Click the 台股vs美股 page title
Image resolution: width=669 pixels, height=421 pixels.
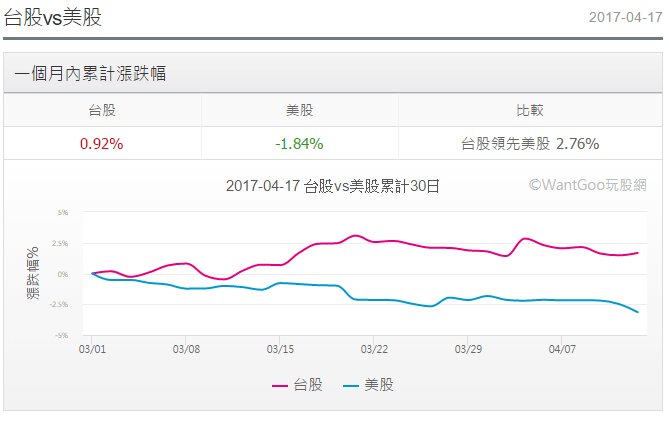point(52,17)
